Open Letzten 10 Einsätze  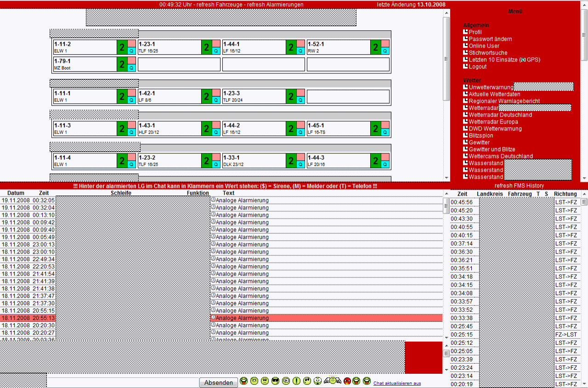point(493,60)
